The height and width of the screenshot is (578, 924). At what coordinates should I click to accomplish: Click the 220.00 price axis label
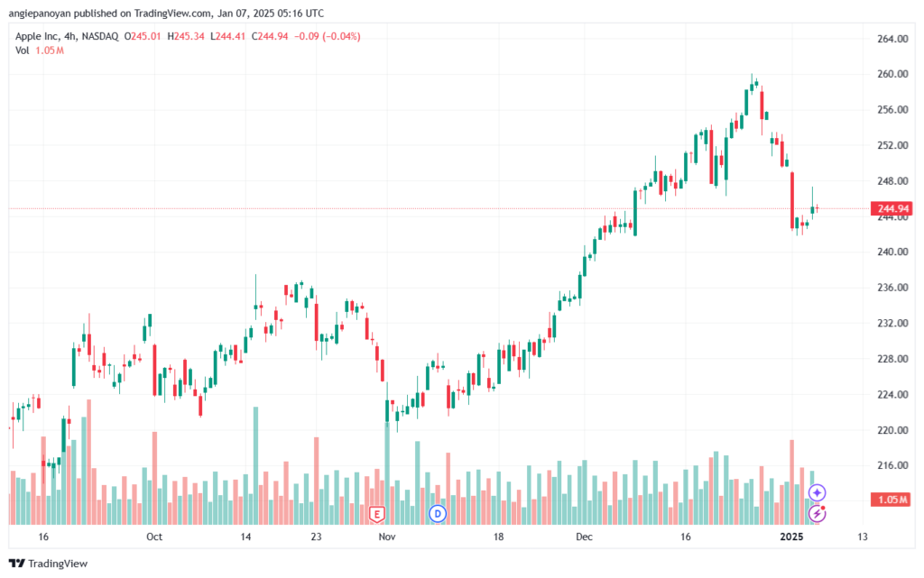tap(892, 430)
